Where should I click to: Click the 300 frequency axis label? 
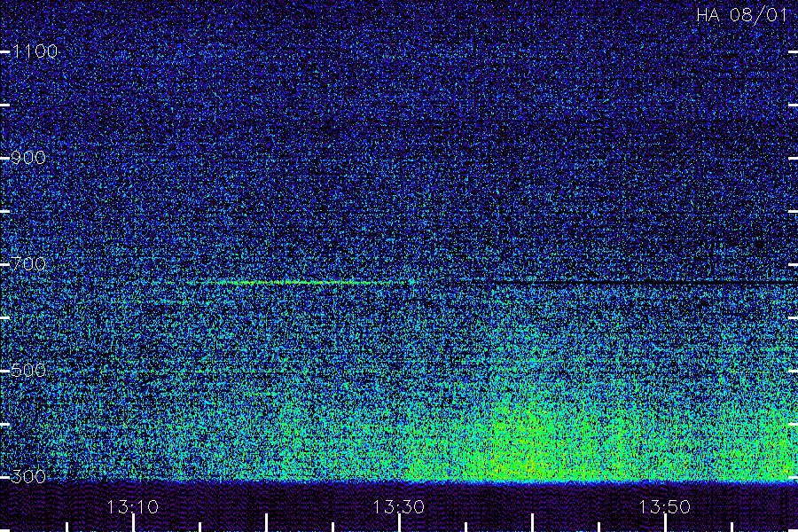point(28,476)
